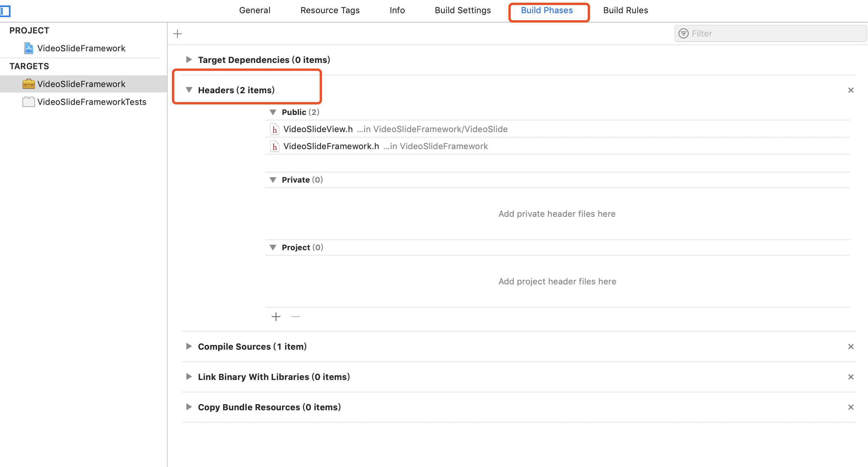Click the VideoSlideFramework target toolbox icon

click(x=29, y=84)
